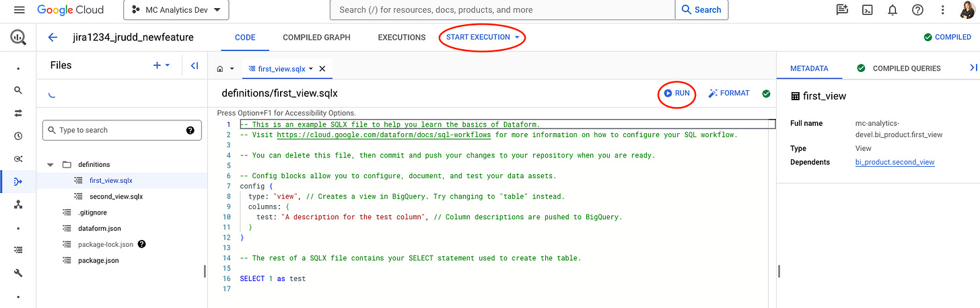Open the Google Cloud hamburger navigation menu
980x308 pixels.
point(19,10)
